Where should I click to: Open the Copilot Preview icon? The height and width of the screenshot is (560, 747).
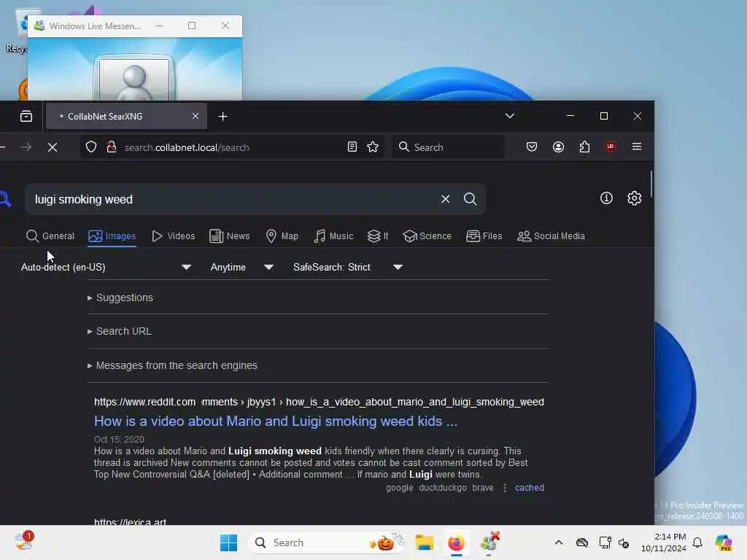tap(724, 542)
